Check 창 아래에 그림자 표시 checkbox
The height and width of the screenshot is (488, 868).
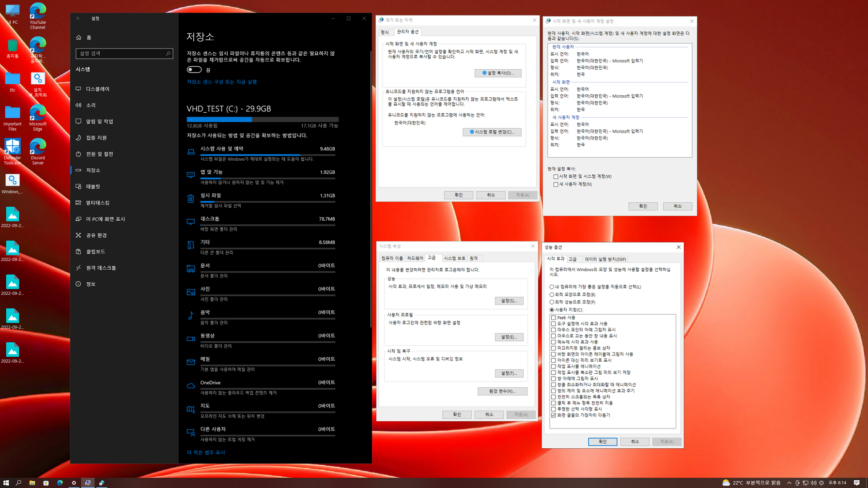click(554, 379)
